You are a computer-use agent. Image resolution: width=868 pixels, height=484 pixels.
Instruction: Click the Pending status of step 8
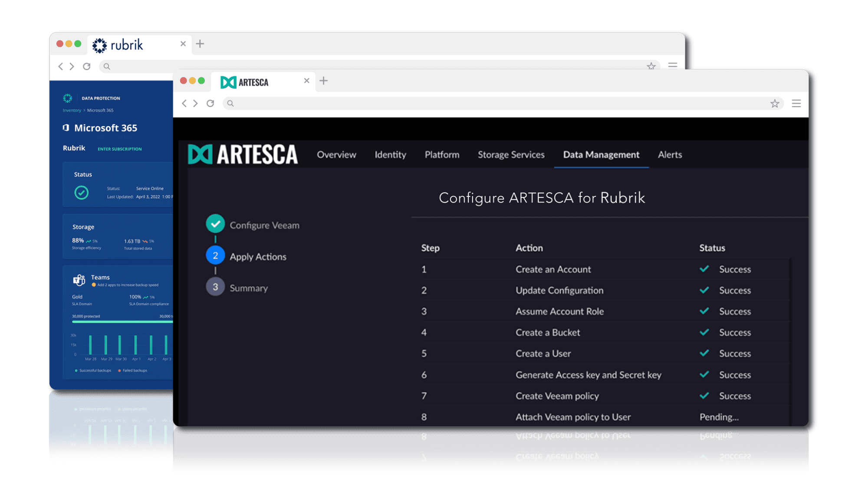point(719,417)
